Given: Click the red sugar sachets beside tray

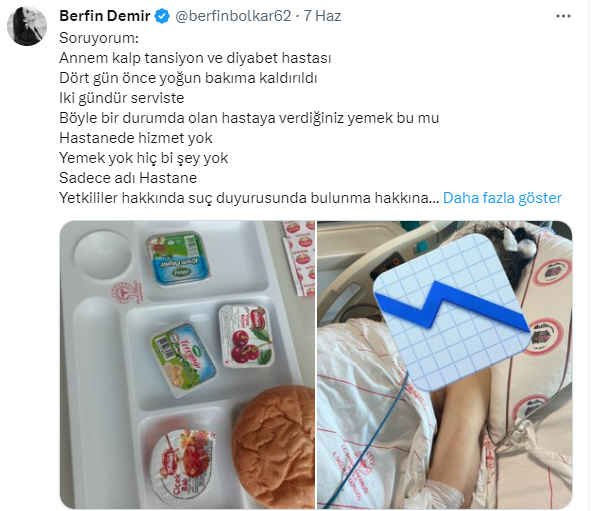Looking at the screenshot, I should (299, 257).
